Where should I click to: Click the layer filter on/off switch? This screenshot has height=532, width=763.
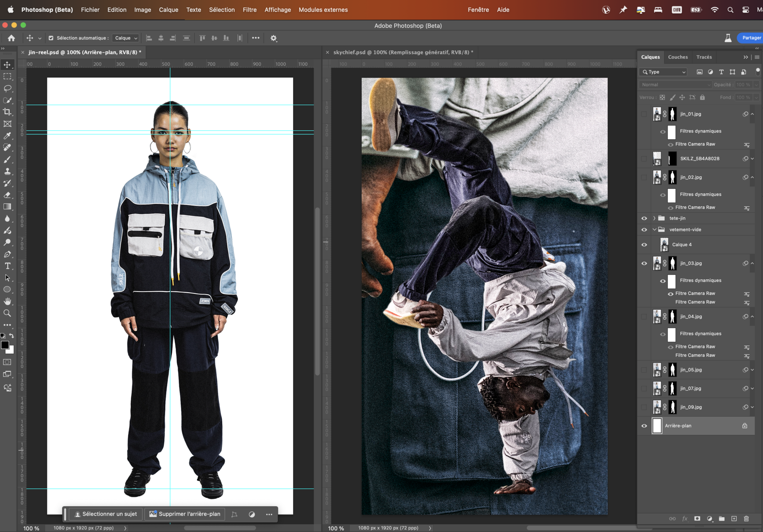tap(757, 71)
